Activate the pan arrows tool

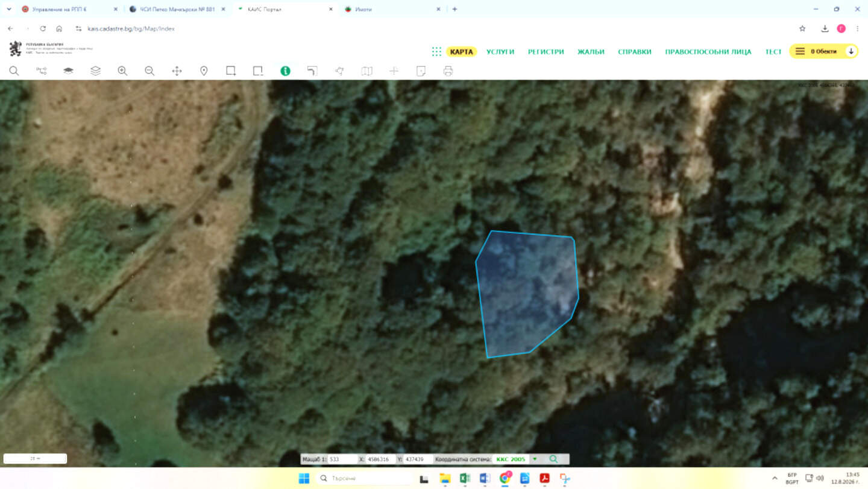177,71
